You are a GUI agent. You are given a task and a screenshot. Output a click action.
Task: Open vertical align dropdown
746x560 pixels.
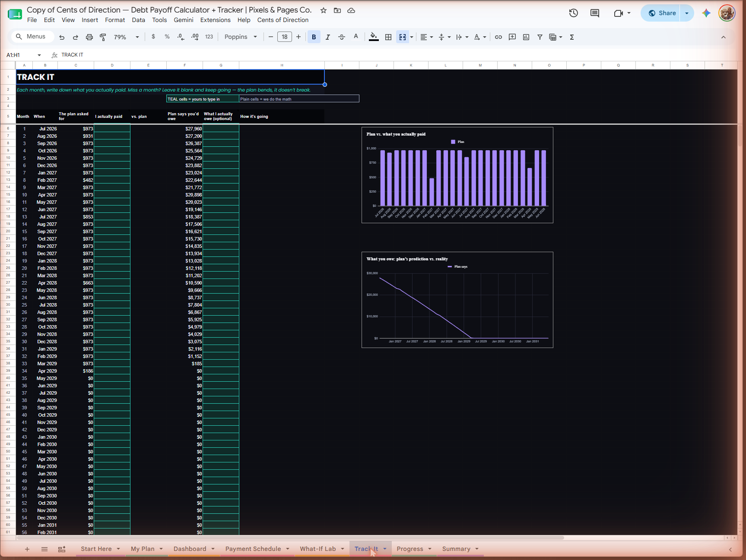[444, 37]
